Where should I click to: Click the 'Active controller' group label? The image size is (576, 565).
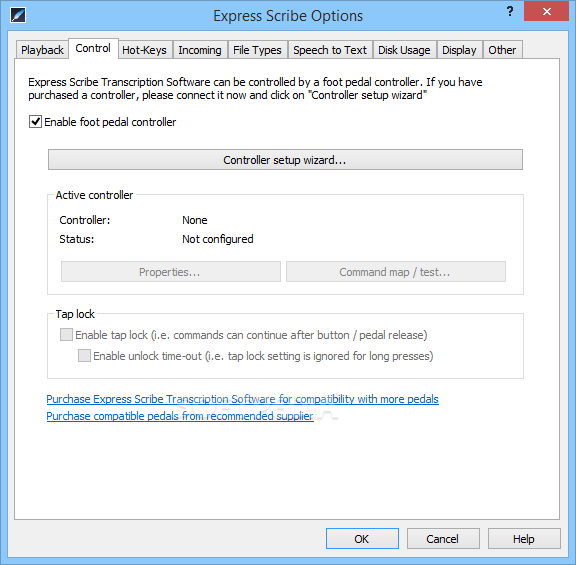pyautogui.click(x=94, y=195)
